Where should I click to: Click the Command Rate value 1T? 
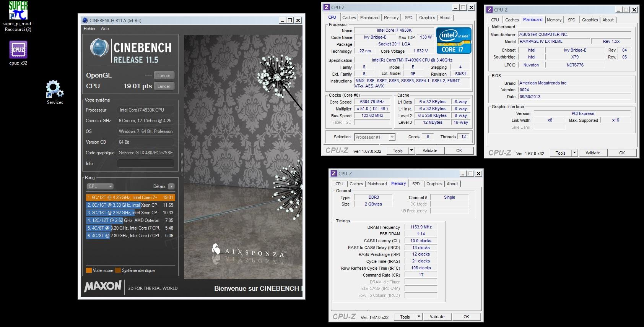click(421, 275)
